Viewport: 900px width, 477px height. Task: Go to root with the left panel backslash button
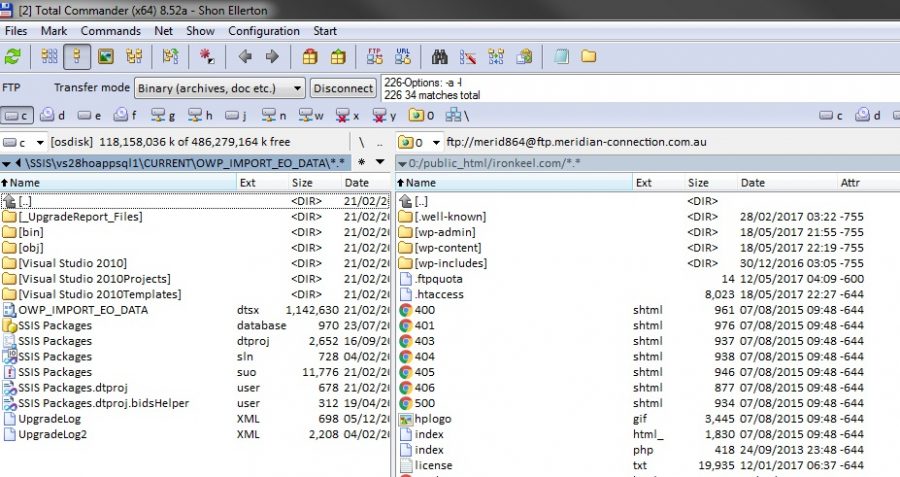[x=361, y=142]
